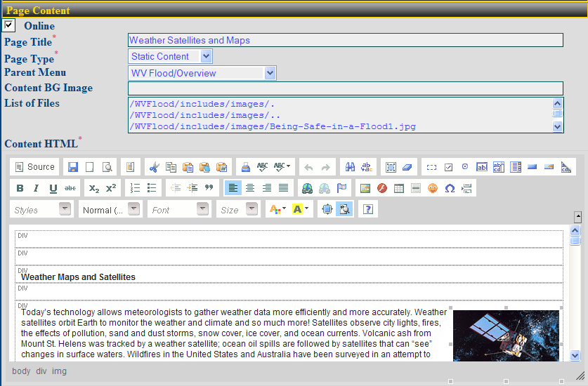Viewport: 588px width, 386px height.
Task: Insert a checkbox form element
Action: click(x=448, y=167)
